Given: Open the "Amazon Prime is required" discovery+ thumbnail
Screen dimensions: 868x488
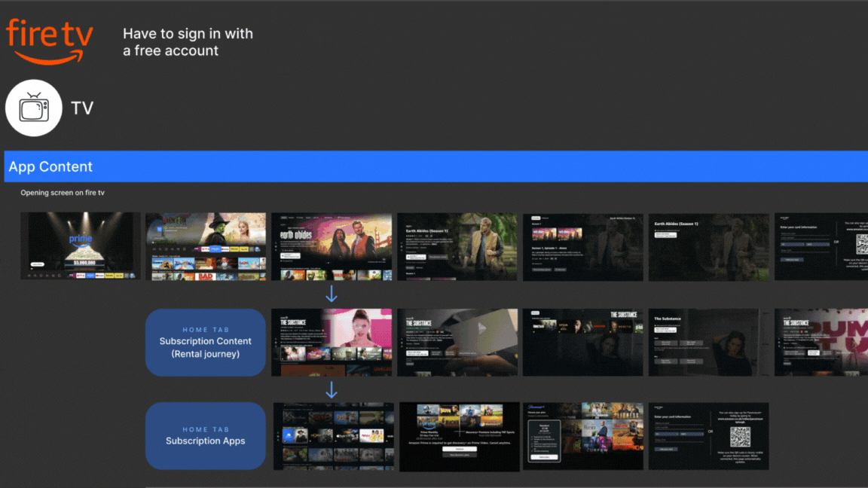Looking at the screenshot, I should pos(460,437).
